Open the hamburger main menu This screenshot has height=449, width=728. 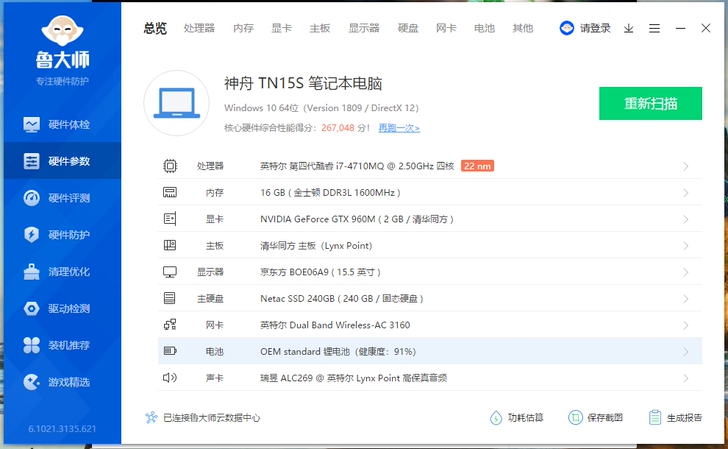tap(654, 29)
